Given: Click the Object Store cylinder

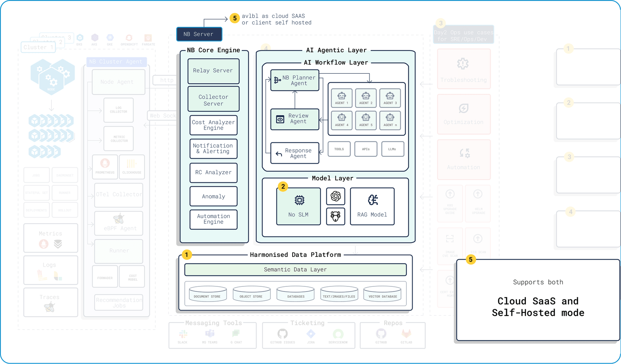Looking at the screenshot, I should pyautogui.click(x=252, y=293).
